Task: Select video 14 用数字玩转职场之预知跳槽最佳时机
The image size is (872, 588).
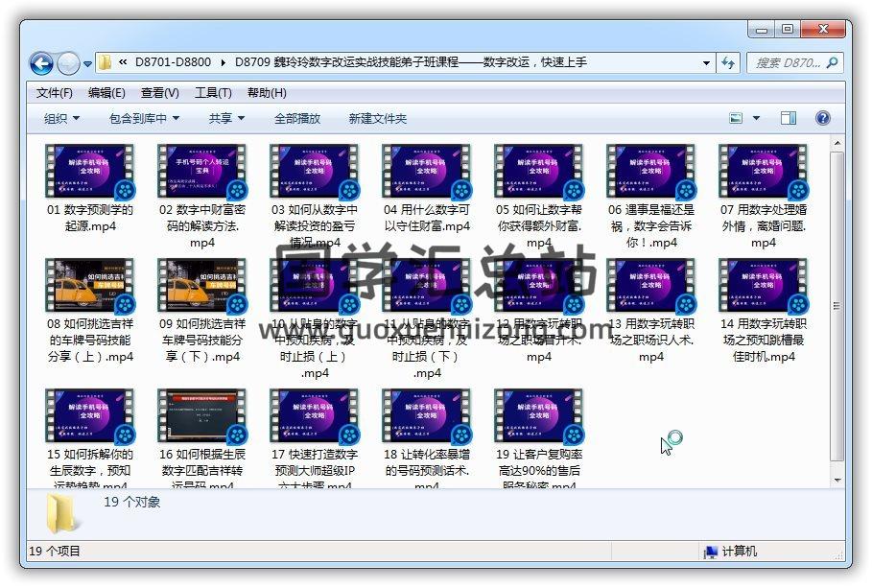Action: (x=763, y=311)
